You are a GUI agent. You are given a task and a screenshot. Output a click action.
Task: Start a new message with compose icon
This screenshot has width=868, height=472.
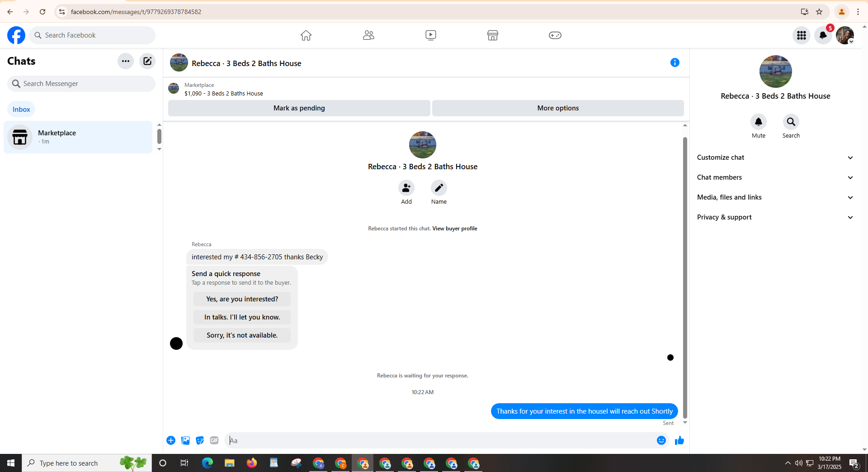[x=147, y=61]
